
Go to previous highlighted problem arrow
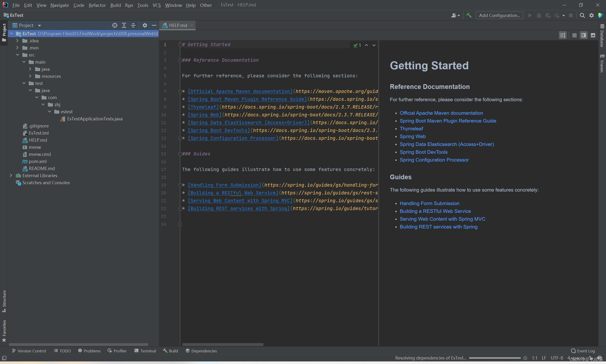point(366,45)
